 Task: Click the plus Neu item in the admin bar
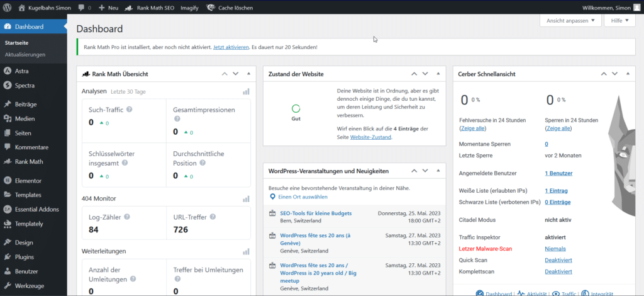108,8
